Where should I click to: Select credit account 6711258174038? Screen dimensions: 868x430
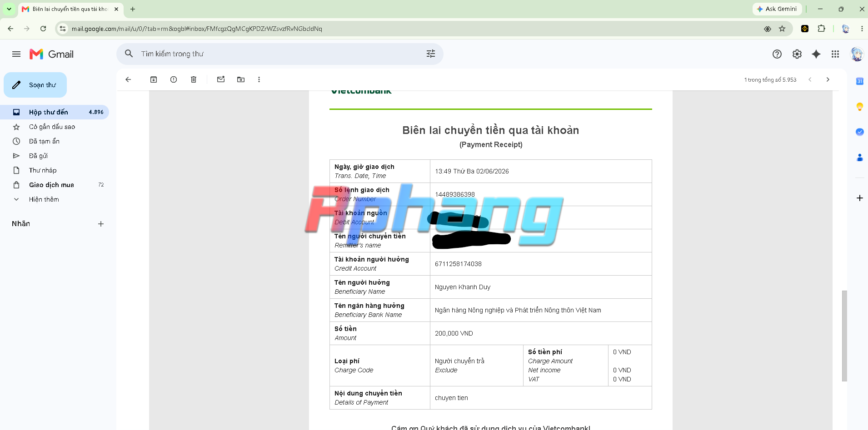(x=458, y=264)
